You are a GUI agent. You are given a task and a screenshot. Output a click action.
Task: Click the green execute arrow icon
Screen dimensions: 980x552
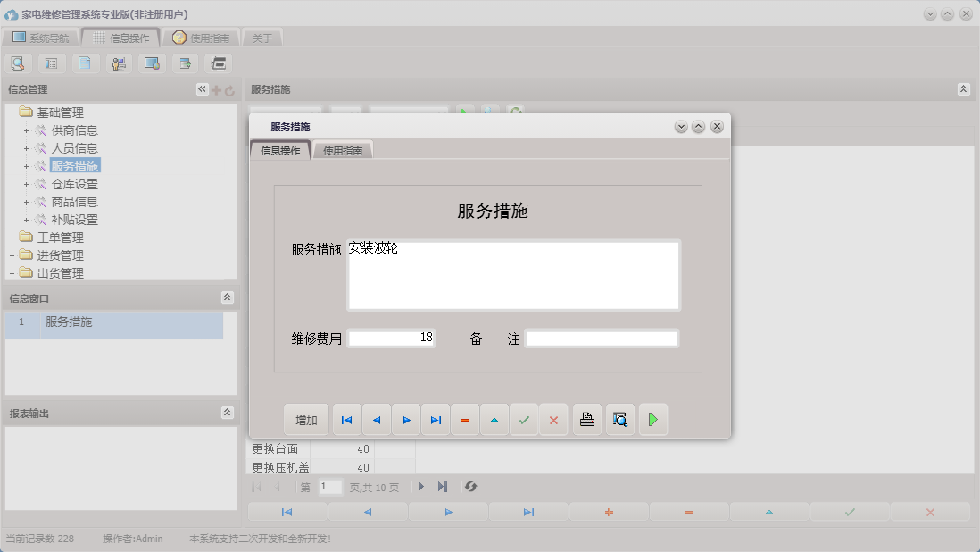(652, 419)
